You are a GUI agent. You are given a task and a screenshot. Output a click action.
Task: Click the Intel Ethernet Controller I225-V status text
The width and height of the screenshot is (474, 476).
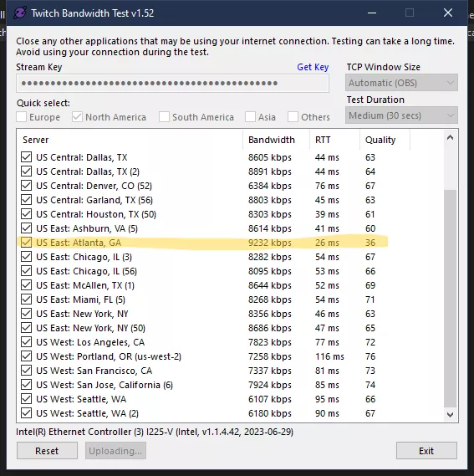coord(155,432)
